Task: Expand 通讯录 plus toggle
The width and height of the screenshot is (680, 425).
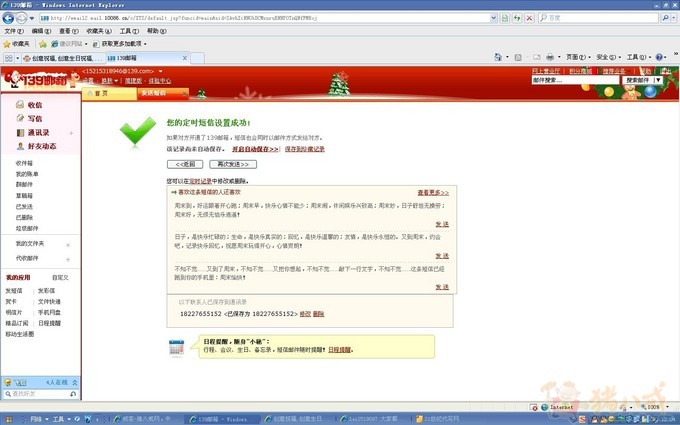Action: (71, 133)
